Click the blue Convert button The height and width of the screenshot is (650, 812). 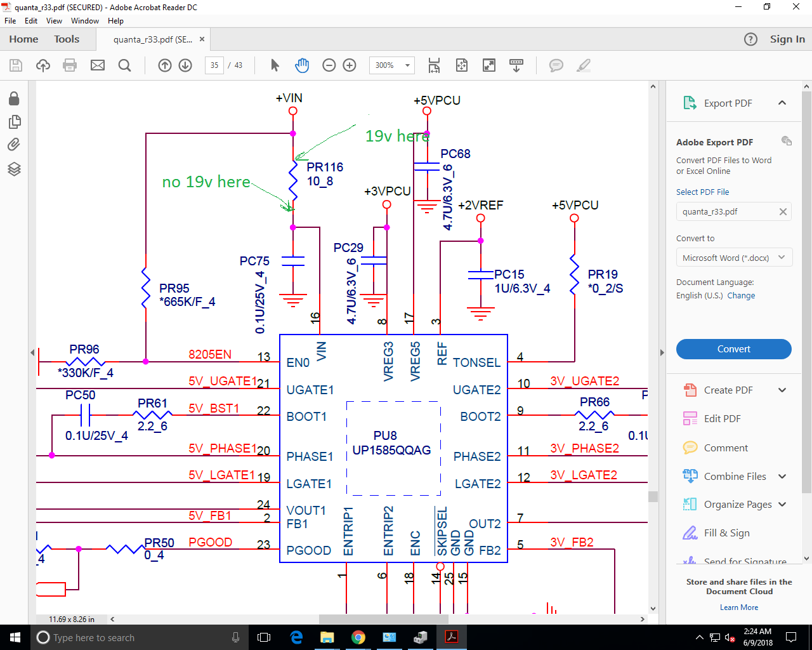(x=733, y=349)
